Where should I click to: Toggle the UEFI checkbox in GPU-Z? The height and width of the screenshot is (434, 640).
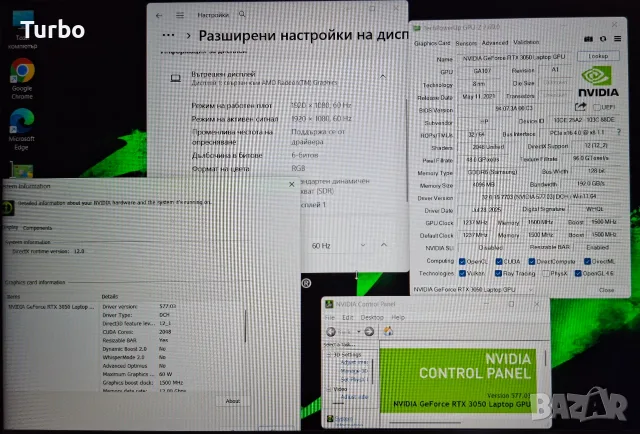[x=596, y=107]
